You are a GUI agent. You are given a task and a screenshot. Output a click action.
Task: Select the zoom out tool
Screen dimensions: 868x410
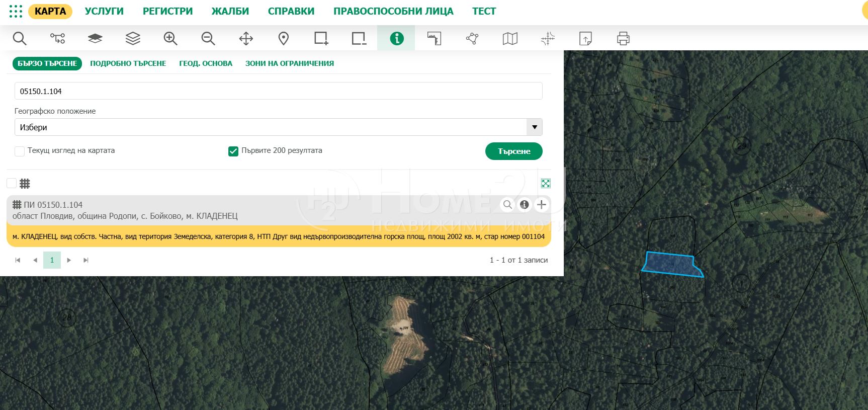(x=208, y=38)
